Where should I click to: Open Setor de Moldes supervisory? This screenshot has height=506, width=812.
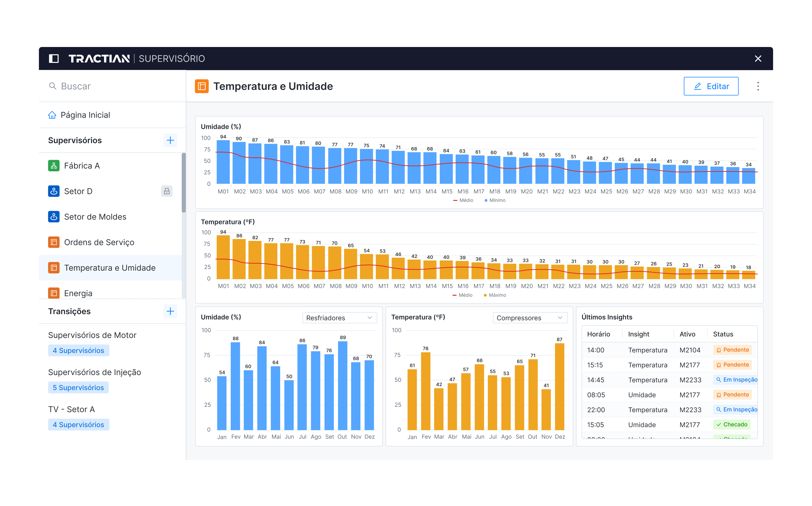pos(95,217)
